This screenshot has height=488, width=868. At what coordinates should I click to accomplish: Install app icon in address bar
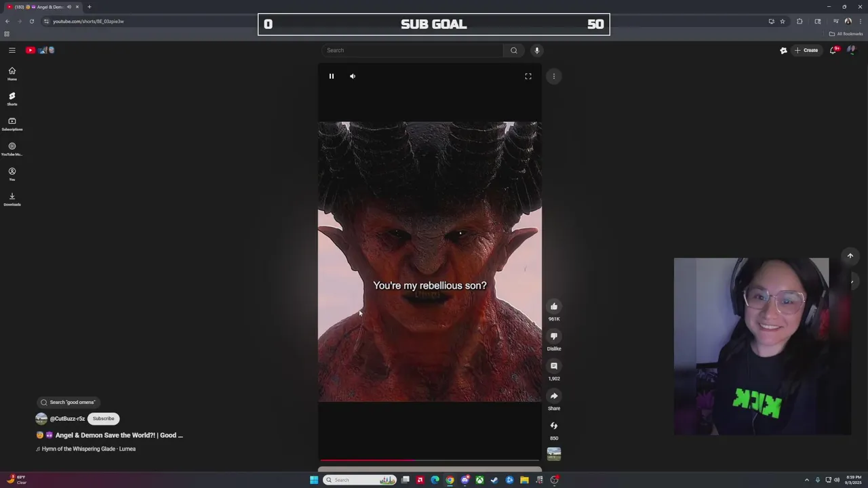(771, 21)
